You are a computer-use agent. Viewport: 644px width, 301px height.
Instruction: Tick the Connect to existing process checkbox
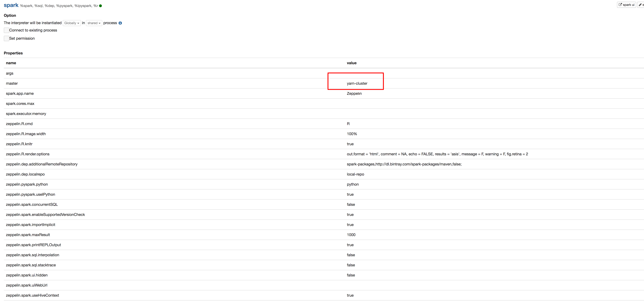click(7, 30)
